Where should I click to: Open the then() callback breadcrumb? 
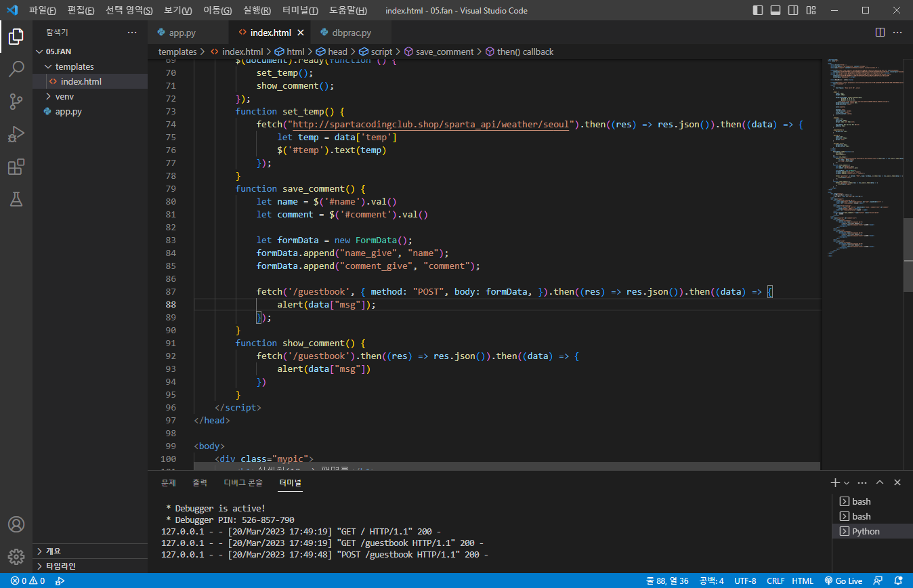519,51
